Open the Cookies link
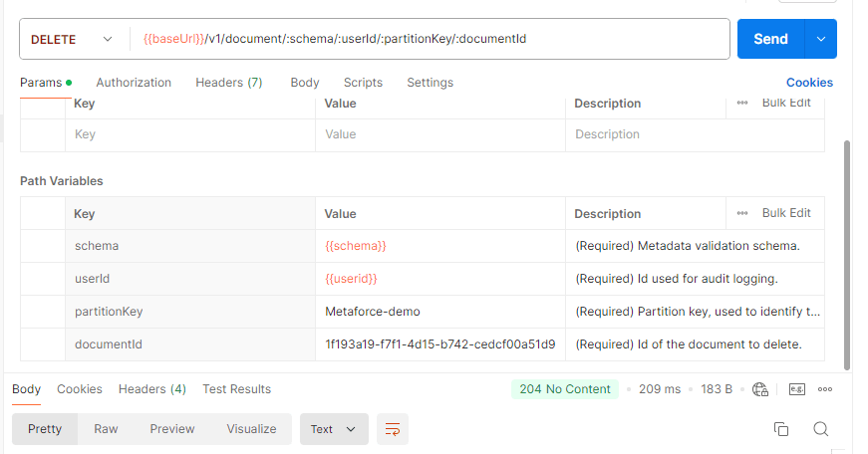The height and width of the screenshot is (454, 868). point(809,83)
